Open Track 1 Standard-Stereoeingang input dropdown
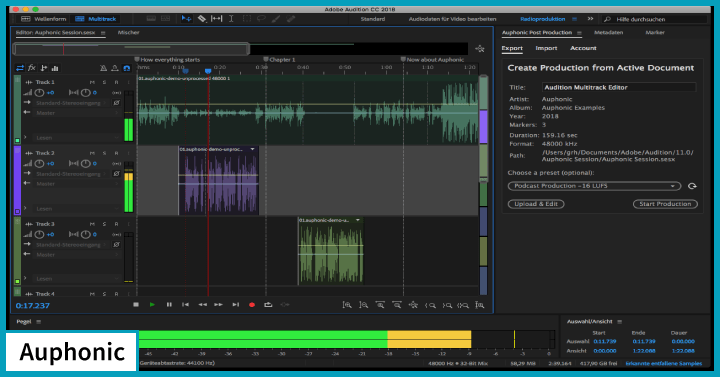This screenshot has height=377, width=720. click(71, 103)
